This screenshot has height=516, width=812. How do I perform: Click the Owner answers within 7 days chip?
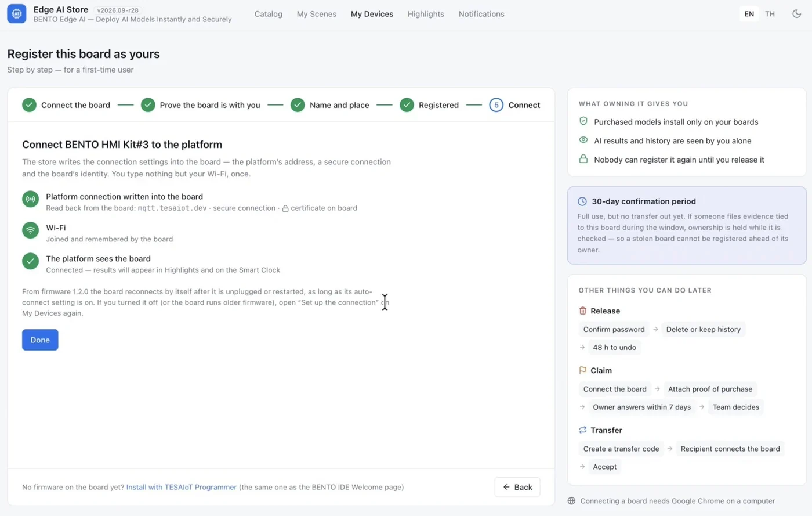[642, 407]
